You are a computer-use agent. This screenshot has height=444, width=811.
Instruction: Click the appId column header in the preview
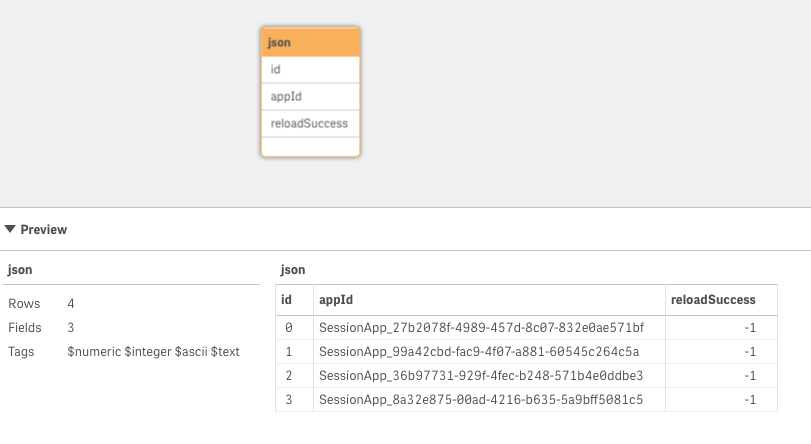[335, 299]
